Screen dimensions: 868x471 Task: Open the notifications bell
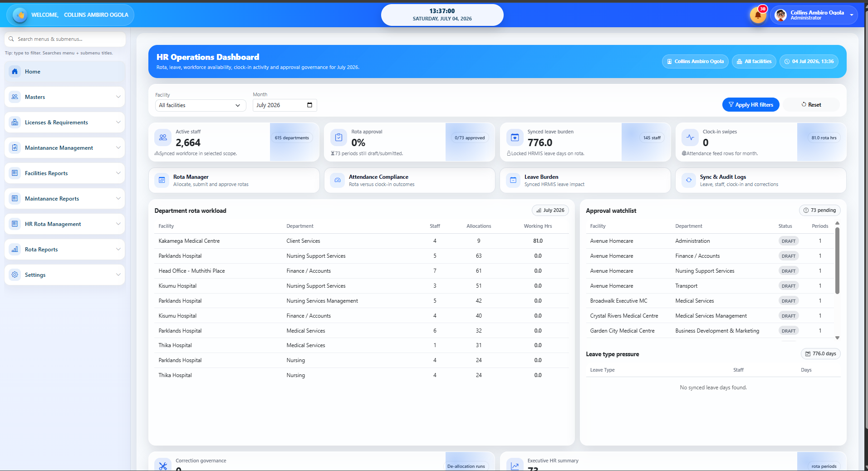[758, 15]
